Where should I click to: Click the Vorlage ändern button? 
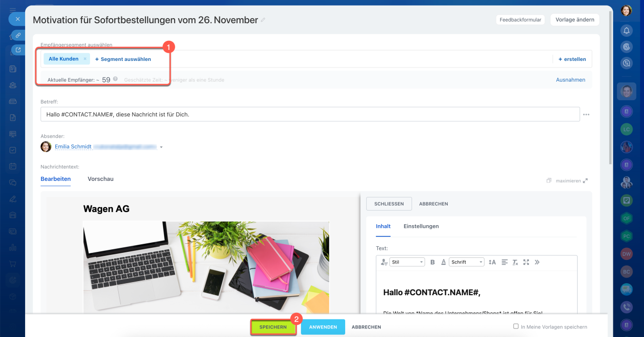pos(575,20)
